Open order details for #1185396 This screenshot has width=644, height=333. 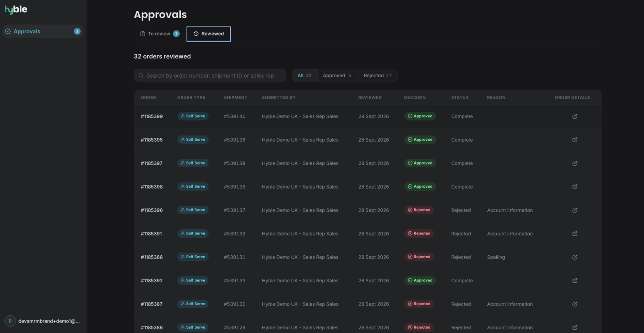pos(575,210)
